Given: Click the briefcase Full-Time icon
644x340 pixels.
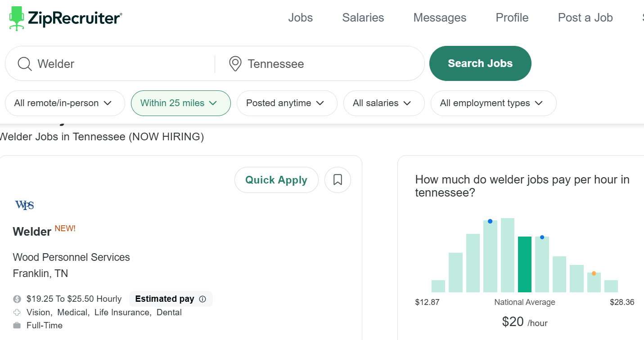Looking at the screenshot, I should [17, 325].
